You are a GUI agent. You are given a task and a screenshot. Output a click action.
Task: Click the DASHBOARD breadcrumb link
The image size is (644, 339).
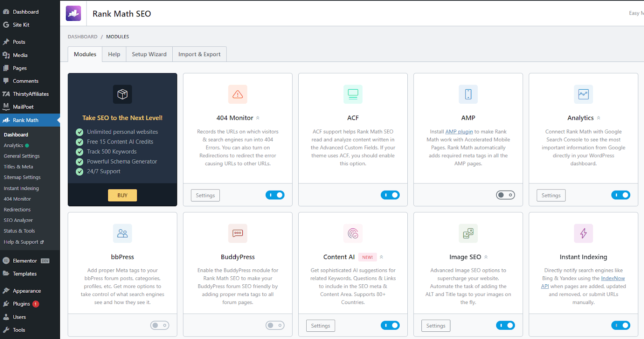click(83, 37)
